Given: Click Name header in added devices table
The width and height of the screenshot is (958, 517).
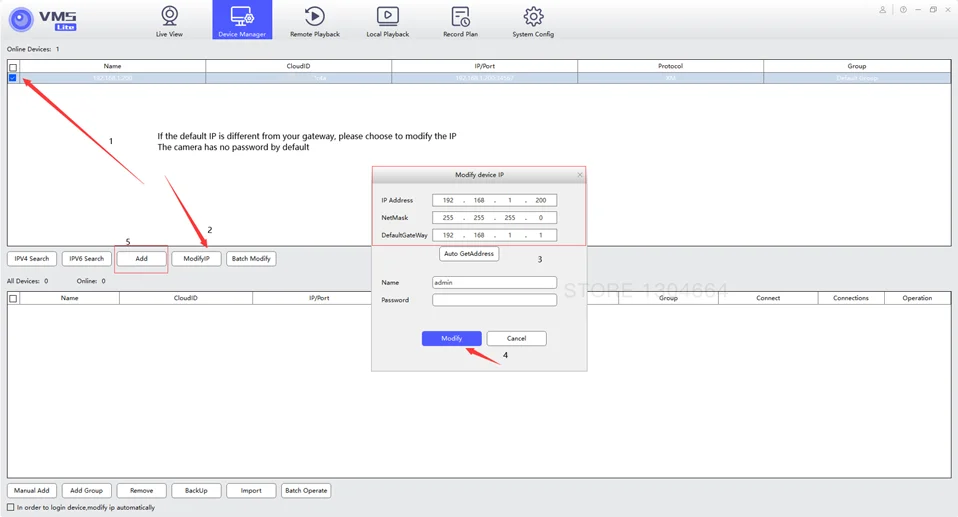Looking at the screenshot, I should point(70,298).
